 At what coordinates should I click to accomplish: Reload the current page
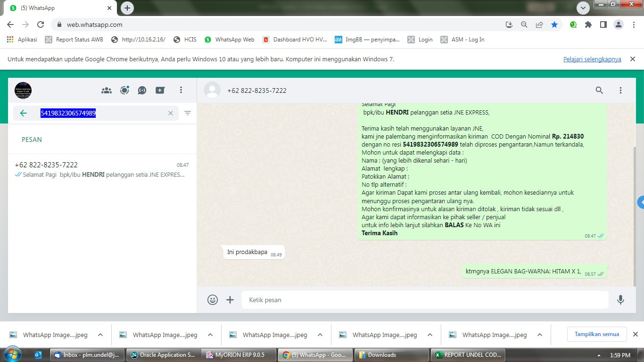point(41,25)
